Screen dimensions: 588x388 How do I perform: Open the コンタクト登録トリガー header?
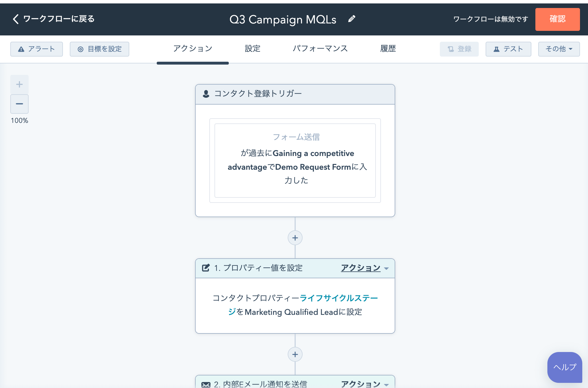point(295,94)
